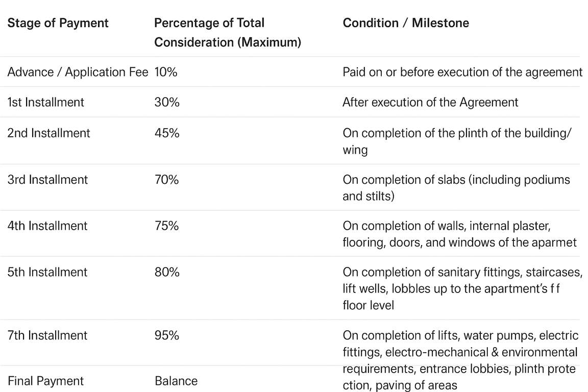Click the "Final Payment" row label
This screenshot has width=588, height=392.
pyautogui.click(x=45, y=381)
